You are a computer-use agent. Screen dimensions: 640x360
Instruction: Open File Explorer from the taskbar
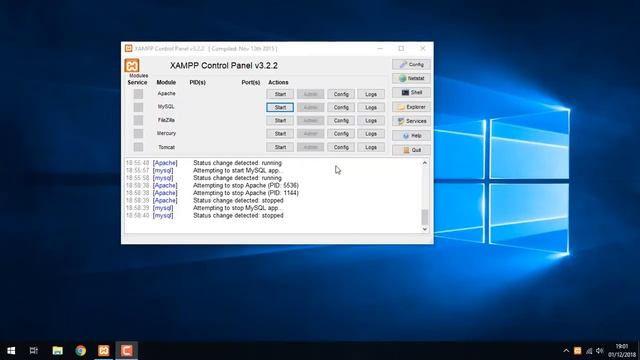[x=58, y=350]
